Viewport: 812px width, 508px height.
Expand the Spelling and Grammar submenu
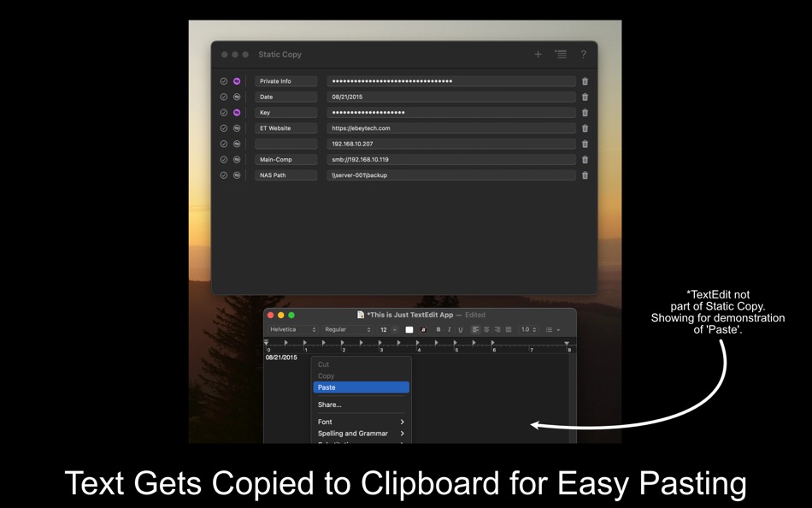pyautogui.click(x=361, y=434)
